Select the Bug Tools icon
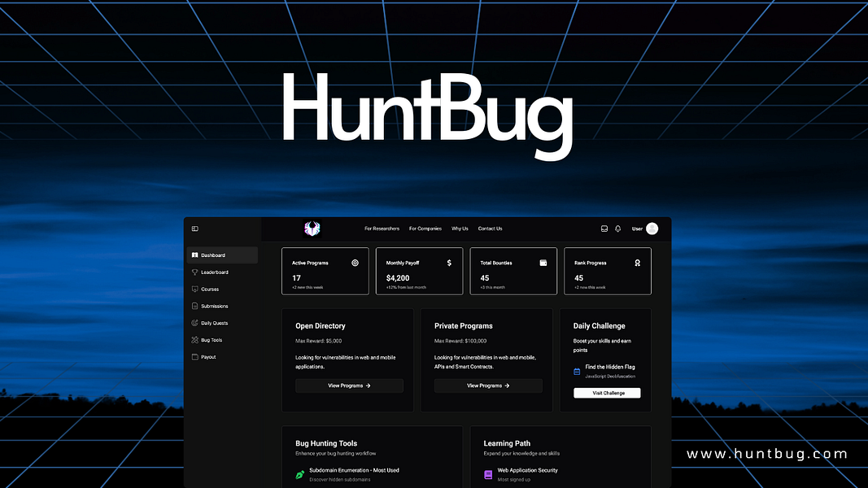The height and width of the screenshot is (488, 868). pos(195,339)
